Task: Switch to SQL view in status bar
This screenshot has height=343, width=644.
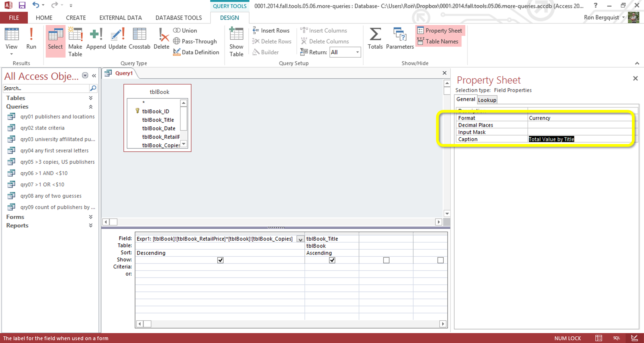Action: pyautogui.click(x=616, y=338)
